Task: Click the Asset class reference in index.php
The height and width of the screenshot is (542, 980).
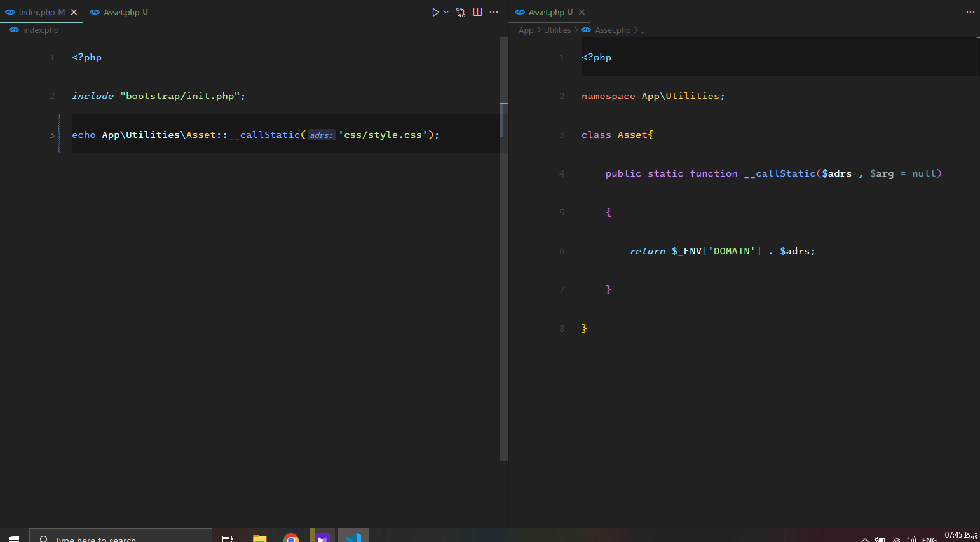Action: click(x=201, y=135)
